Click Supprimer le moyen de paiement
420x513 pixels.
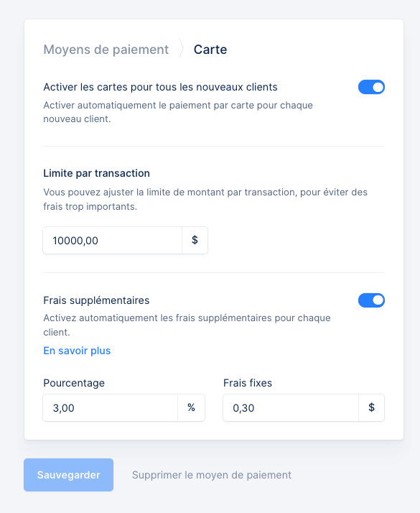click(x=212, y=475)
